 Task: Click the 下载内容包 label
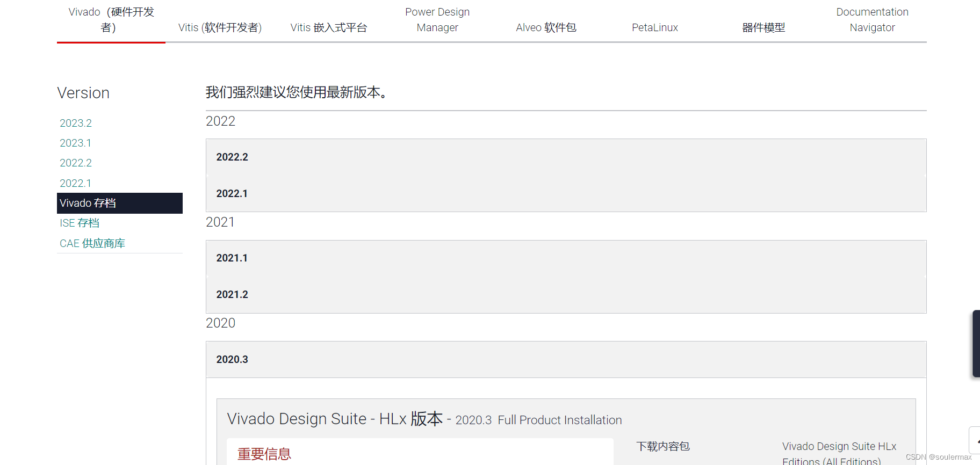point(663,446)
